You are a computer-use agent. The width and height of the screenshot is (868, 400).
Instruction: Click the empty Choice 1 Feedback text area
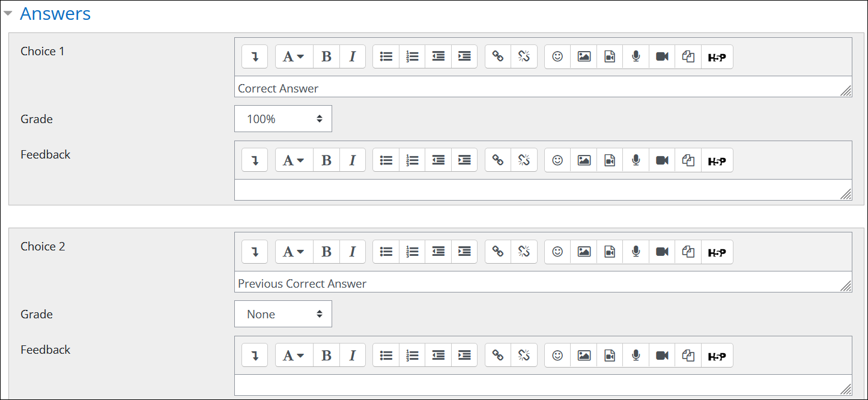pos(543,190)
